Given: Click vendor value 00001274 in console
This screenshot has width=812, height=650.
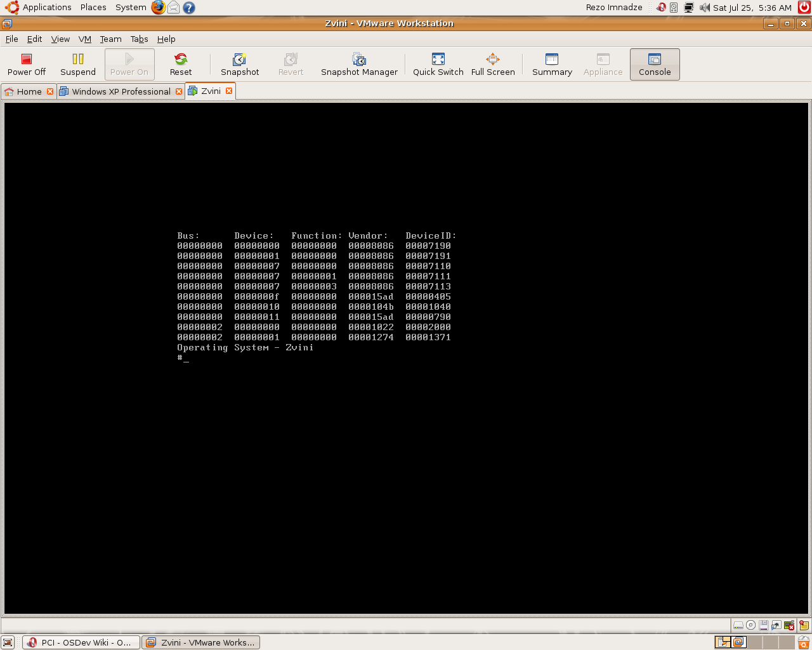Looking at the screenshot, I should coord(371,337).
